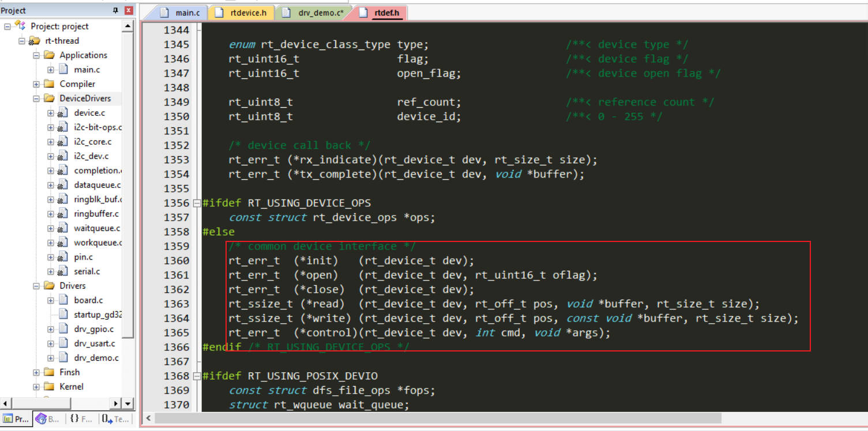This screenshot has width=868, height=431.
Task: Click the dataqueue.c file icon
Action: coord(63,185)
